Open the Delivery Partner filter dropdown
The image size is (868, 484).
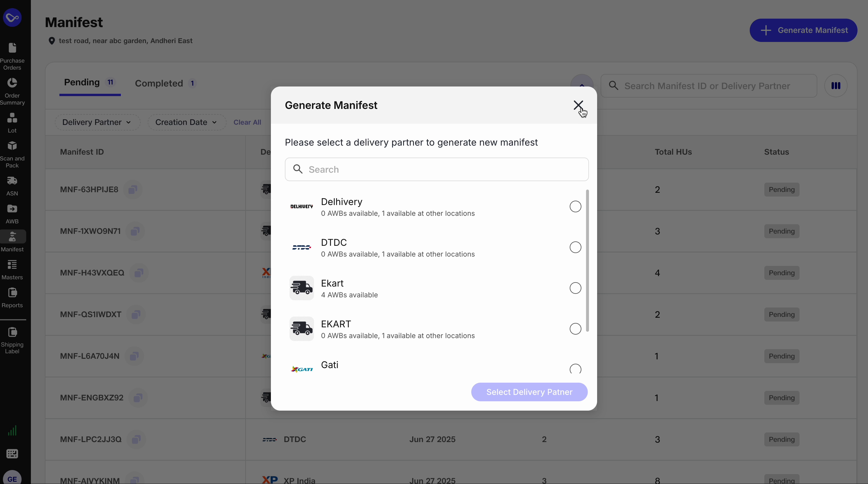[x=98, y=122]
